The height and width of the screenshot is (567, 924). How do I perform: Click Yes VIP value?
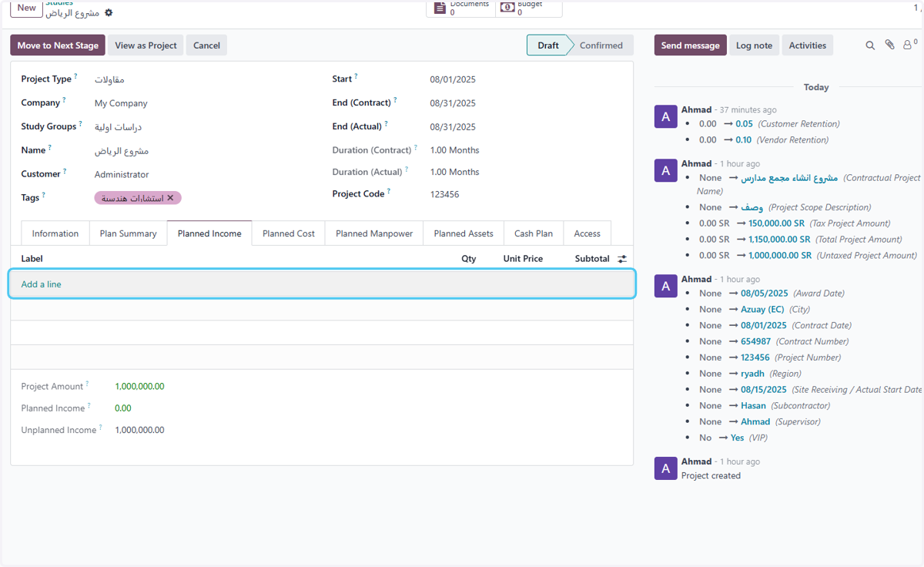[x=738, y=438]
